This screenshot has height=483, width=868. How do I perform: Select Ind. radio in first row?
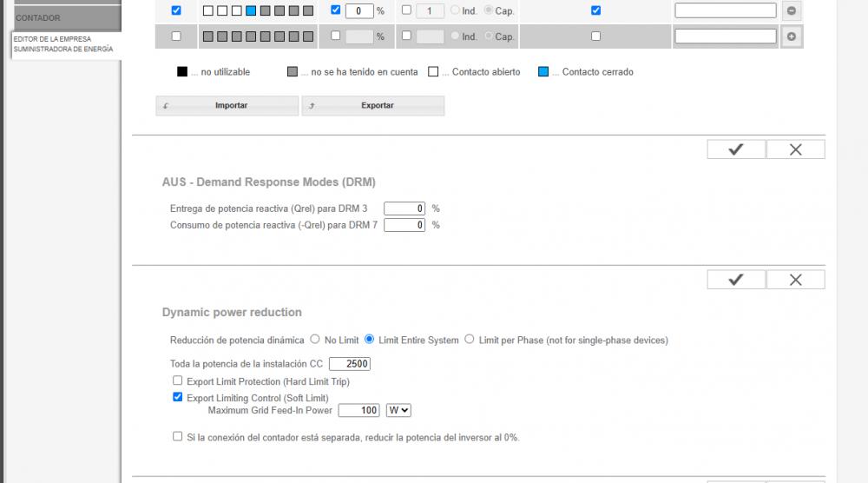click(x=455, y=10)
